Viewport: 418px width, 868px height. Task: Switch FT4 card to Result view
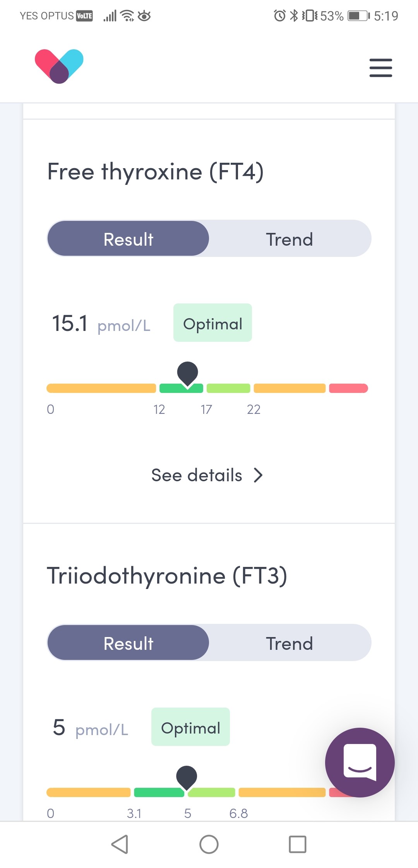(x=128, y=239)
